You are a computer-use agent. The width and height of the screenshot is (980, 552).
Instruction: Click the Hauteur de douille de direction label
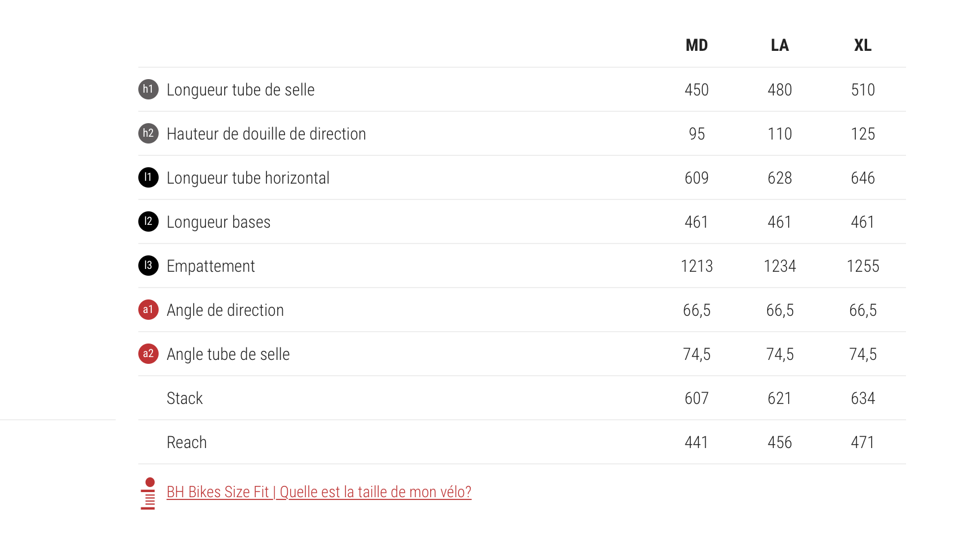(266, 134)
